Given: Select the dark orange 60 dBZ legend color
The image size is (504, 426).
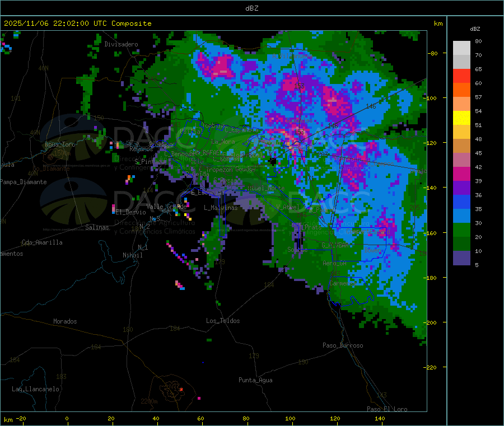Looking at the screenshot, I should point(461,90).
